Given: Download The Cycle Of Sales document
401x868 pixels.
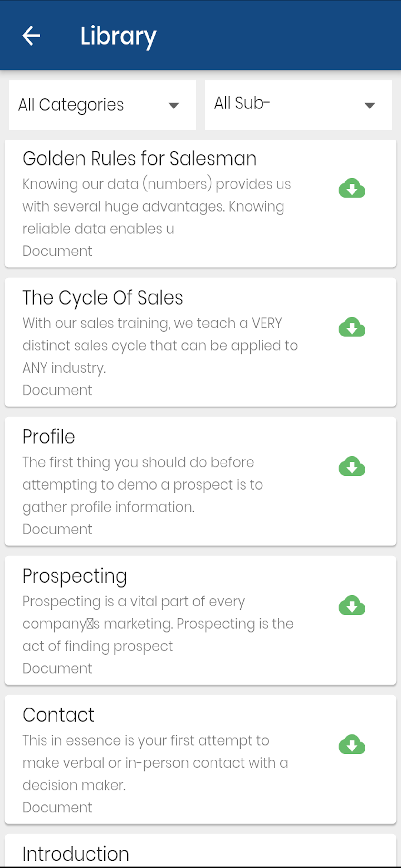Looking at the screenshot, I should tap(352, 327).
